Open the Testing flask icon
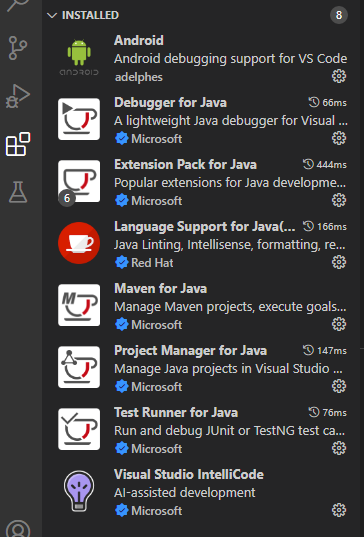This screenshot has width=364, height=537. click(18, 192)
